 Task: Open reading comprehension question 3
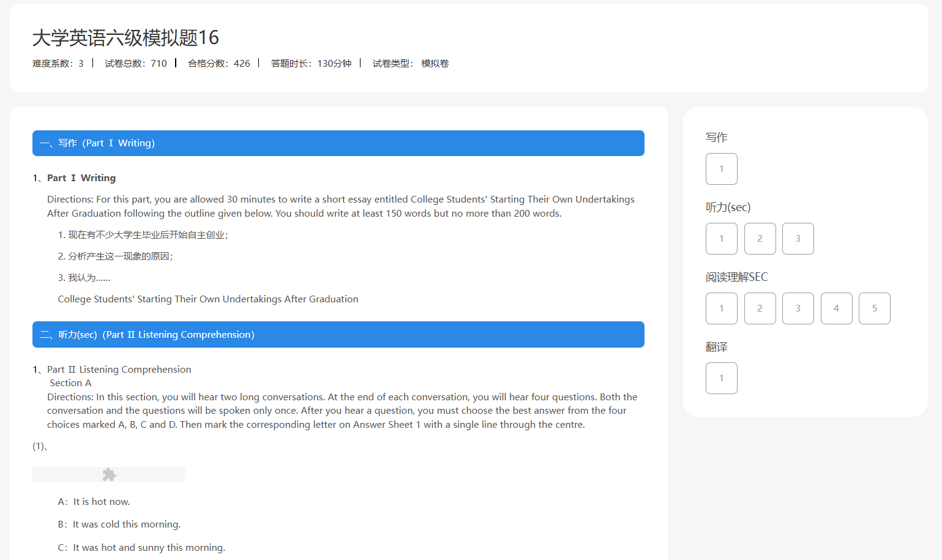point(798,308)
